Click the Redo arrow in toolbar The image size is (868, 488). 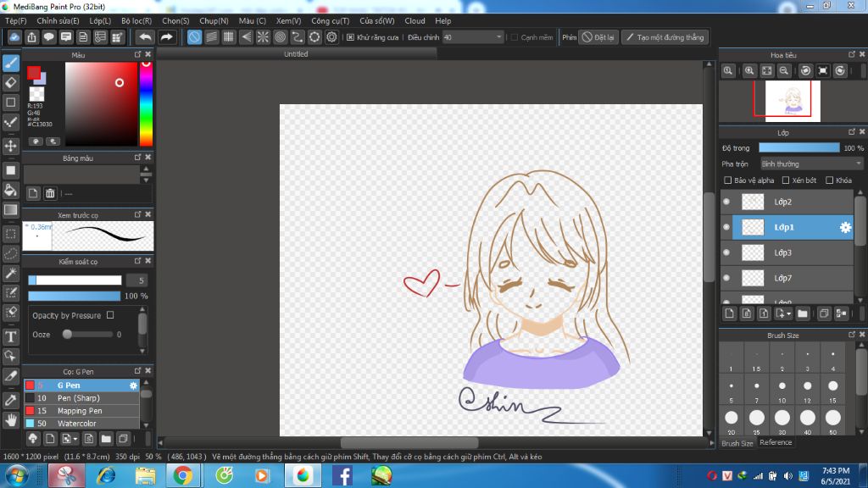click(x=166, y=37)
